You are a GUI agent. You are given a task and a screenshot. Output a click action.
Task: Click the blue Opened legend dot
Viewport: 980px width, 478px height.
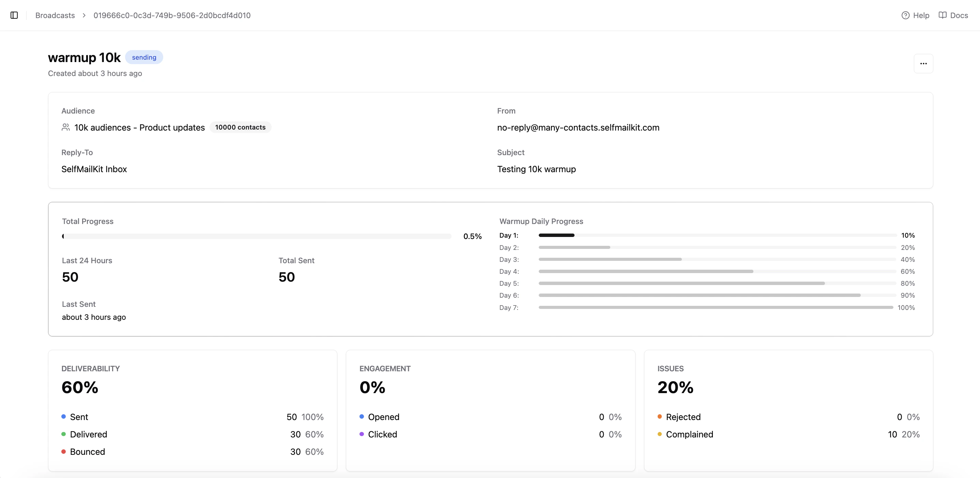coord(362,417)
